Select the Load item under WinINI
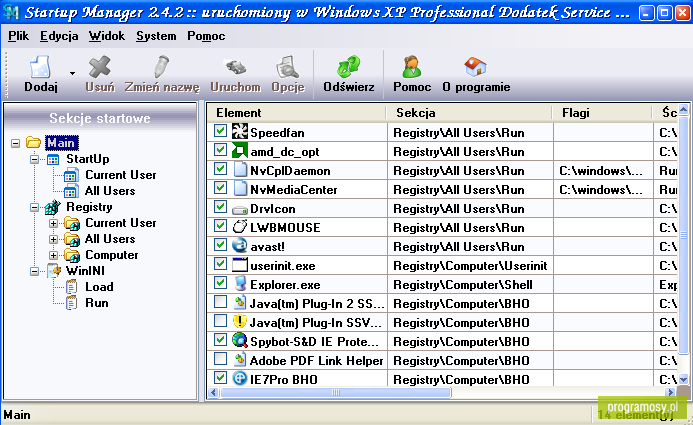Screen dimensions: 693x425 (99, 287)
